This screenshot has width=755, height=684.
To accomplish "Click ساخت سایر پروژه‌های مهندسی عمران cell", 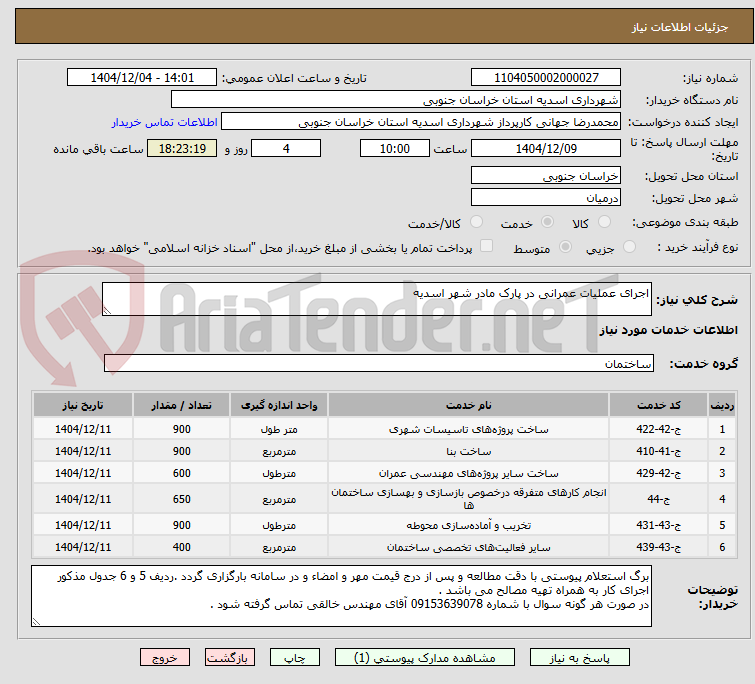I will [468, 473].
